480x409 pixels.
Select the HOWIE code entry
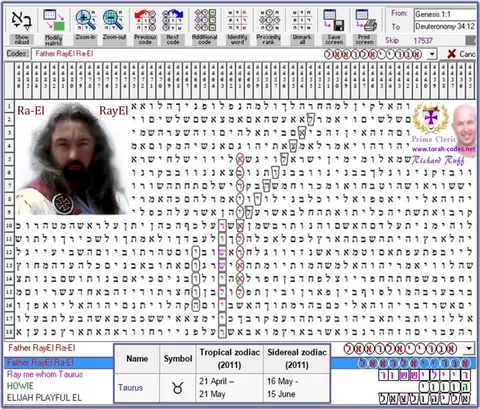pyautogui.click(x=20, y=386)
